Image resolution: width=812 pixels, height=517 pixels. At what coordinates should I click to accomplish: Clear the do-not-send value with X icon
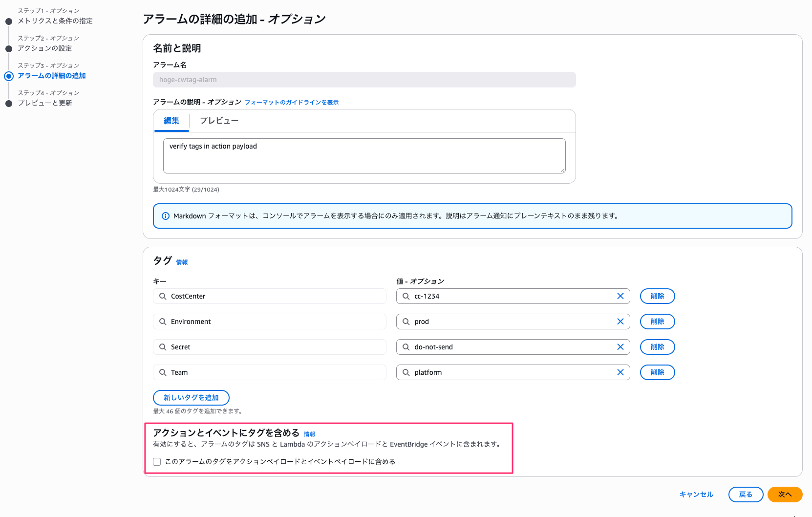[x=620, y=347]
